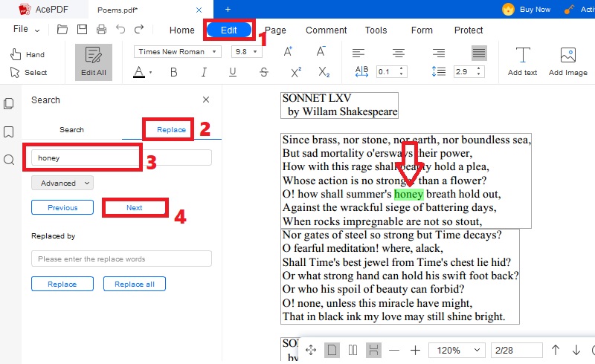Toggle italic formatting
595x364 pixels.
pos(204,72)
